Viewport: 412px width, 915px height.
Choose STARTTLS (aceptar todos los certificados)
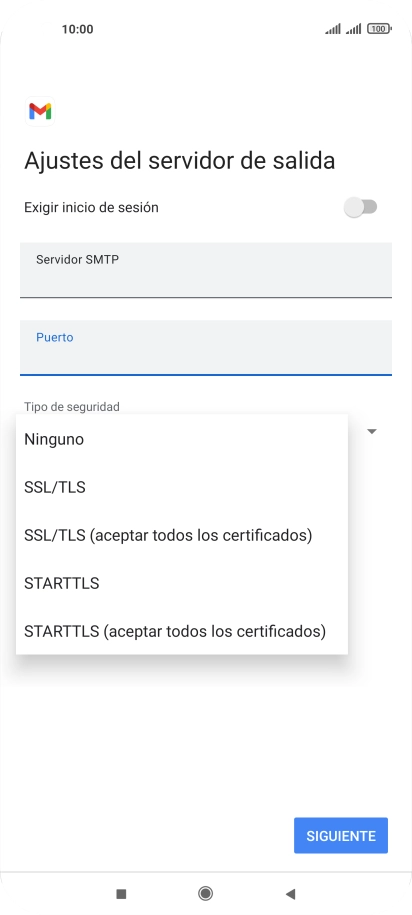pos(181,631)
